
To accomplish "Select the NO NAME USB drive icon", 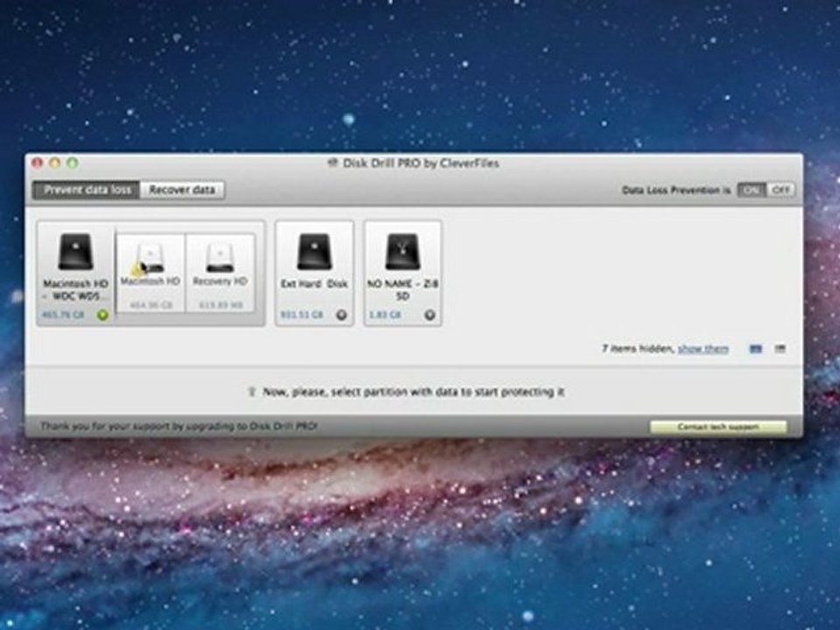I will (402, 252).
